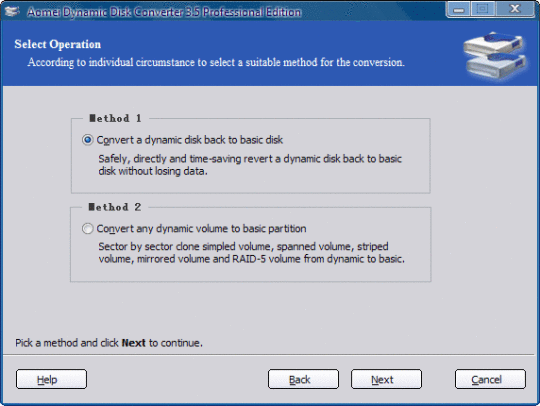Image resolution: width=540 pixels, height=406 pixels.
Task: Click the Next button
Action: (x=386, y=379)
